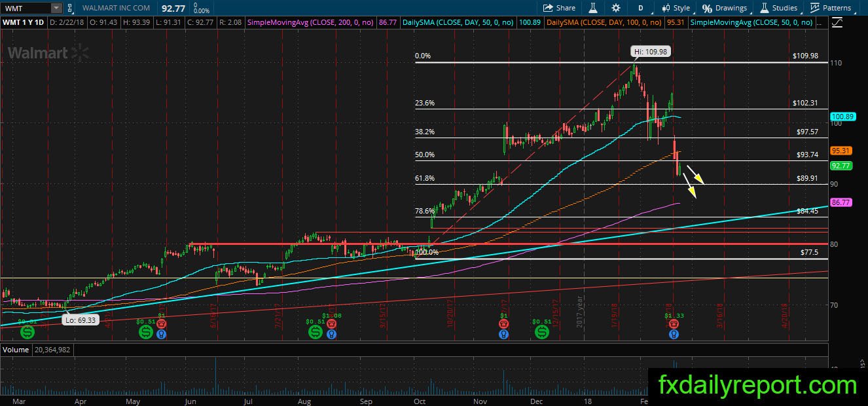868x406 pixels.
Task: Open the Studies menu
Action: [x=779, y=8]
